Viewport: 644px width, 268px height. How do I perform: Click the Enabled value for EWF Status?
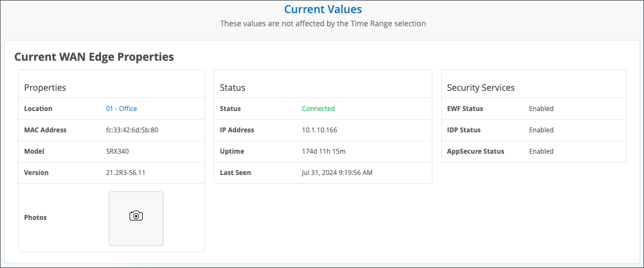(541, 109)
